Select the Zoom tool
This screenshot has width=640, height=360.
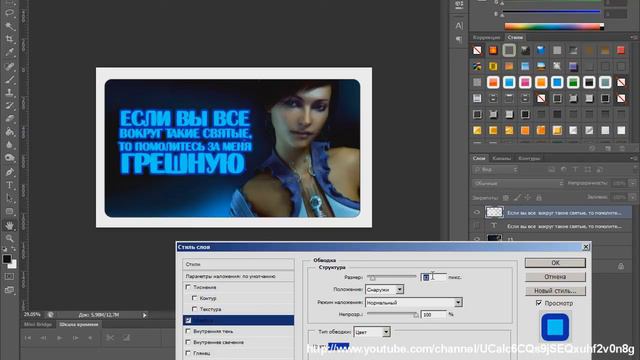click(9, 238)
